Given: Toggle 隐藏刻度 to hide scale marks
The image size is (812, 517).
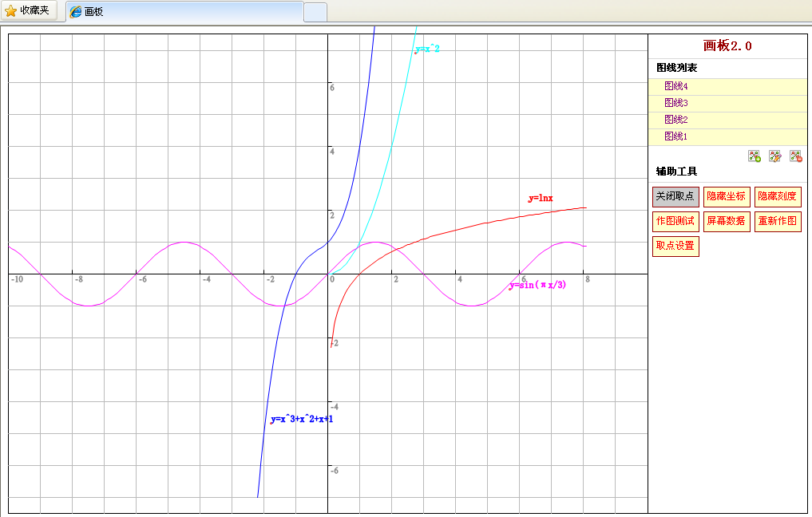Looking at the screenshot, I should pos(777,196).
